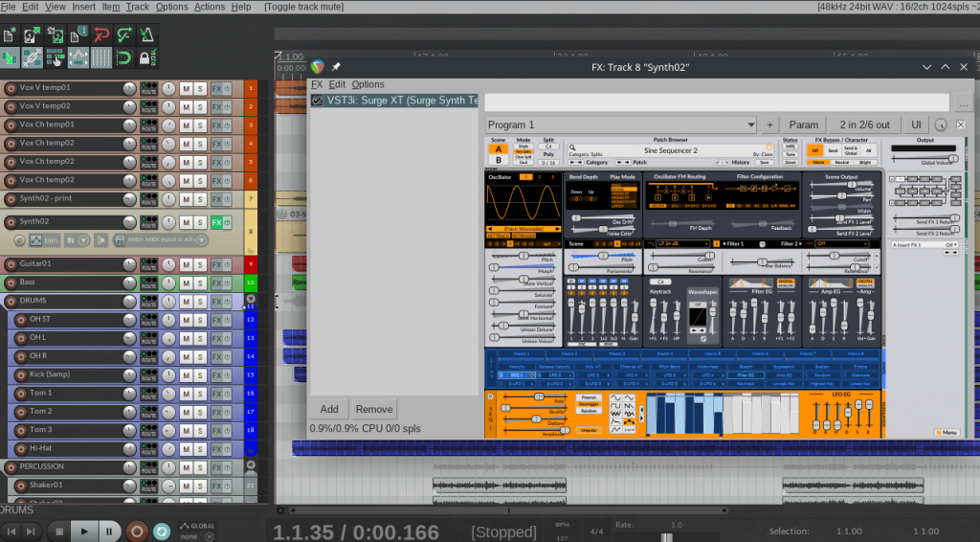Go to the project start in the transport

11,531
